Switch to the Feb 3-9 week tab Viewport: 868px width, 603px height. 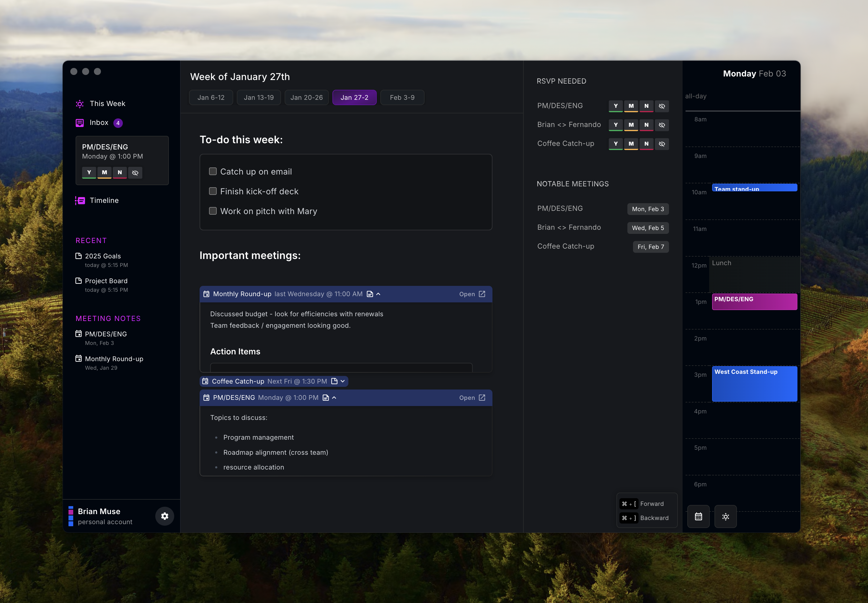point(402,97)
